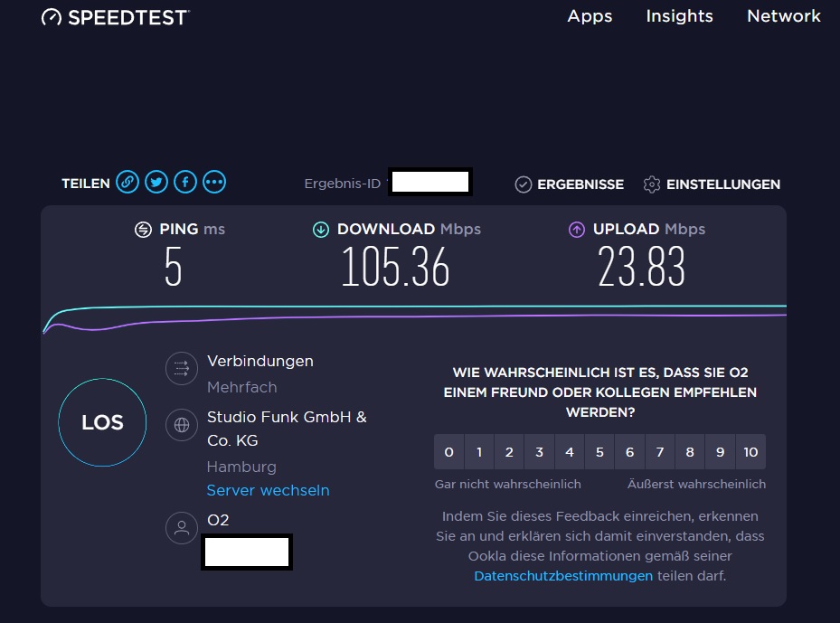The height and width of the screenshot is (623, 840).
Task: Click the TEILEN label
Action: tap(86, 184)
